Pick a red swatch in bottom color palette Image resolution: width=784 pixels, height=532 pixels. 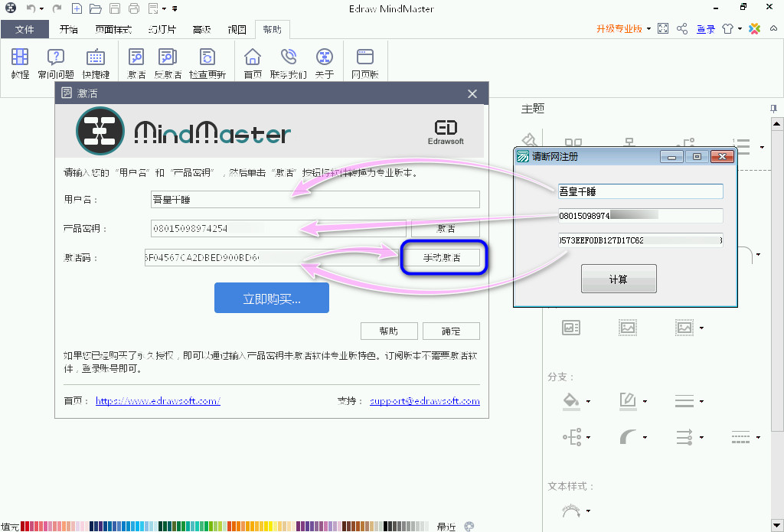(24, 526)
